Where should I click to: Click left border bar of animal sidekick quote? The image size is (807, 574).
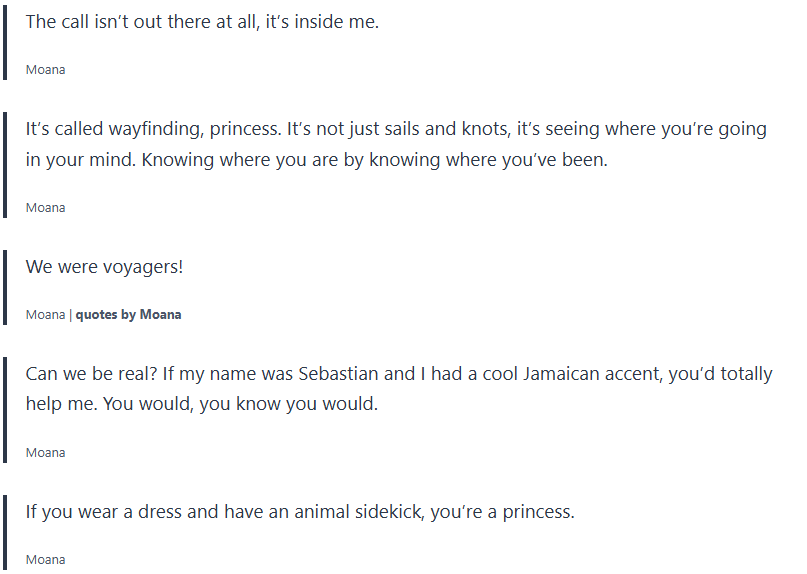[5, 532]
